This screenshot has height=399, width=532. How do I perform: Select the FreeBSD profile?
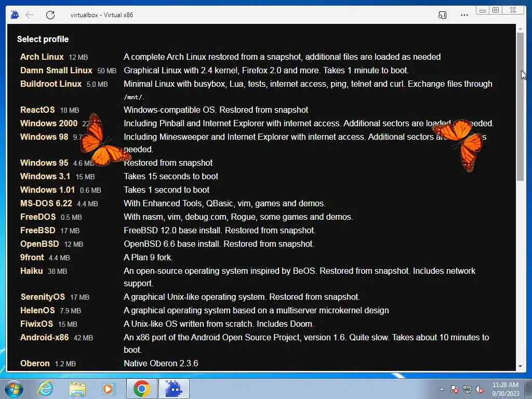pos(37,230)
